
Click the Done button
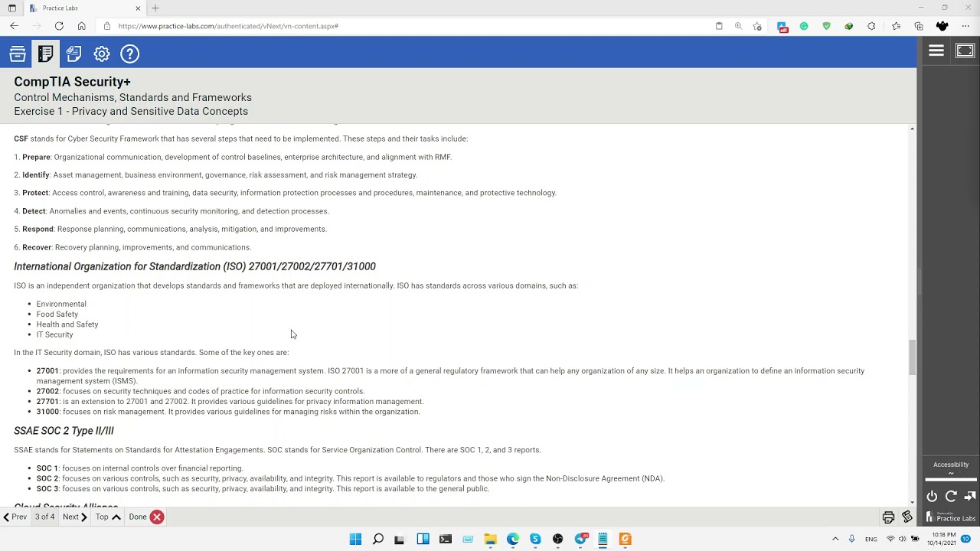click(145, 517)
